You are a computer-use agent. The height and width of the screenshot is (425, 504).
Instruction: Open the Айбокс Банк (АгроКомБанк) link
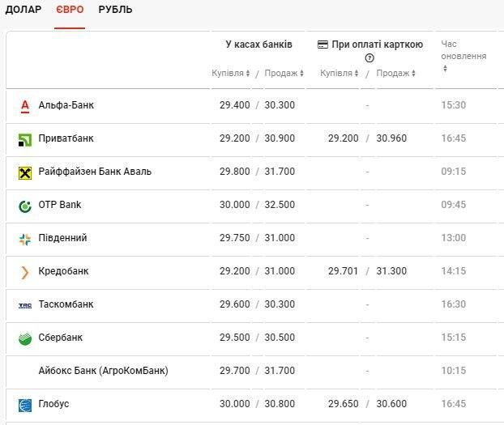(103, 371)
